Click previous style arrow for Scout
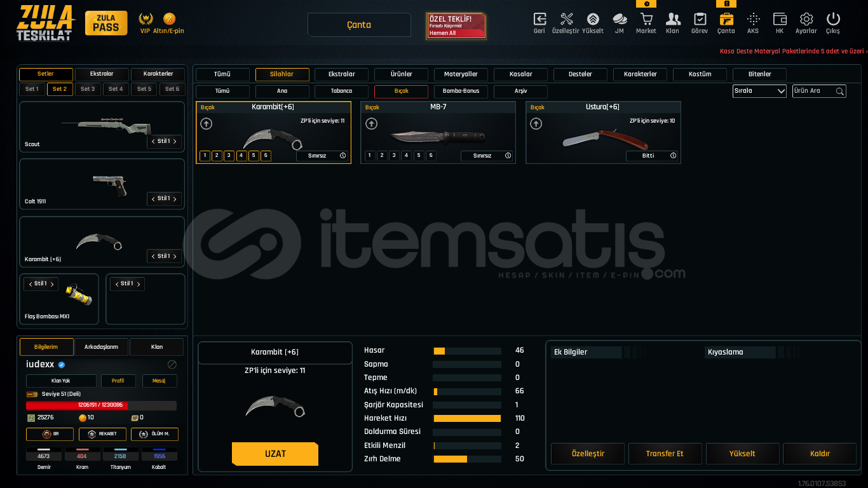 153,142
